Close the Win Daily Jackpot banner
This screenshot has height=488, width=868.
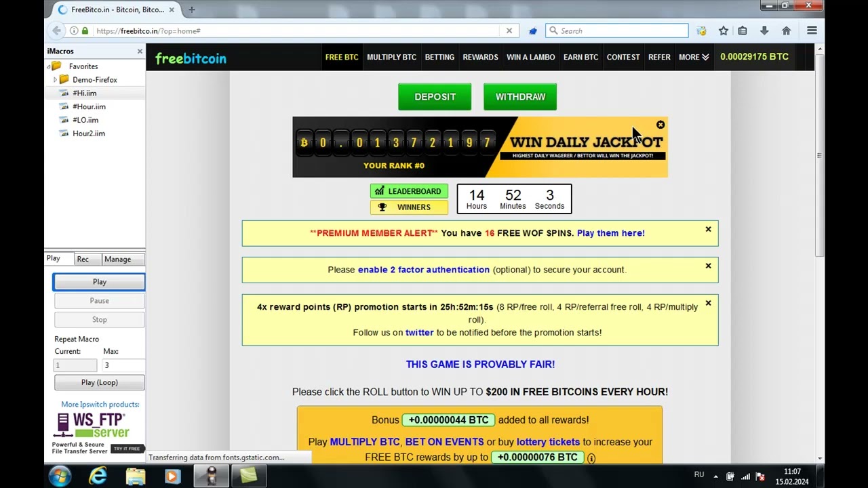coord(660,125)
